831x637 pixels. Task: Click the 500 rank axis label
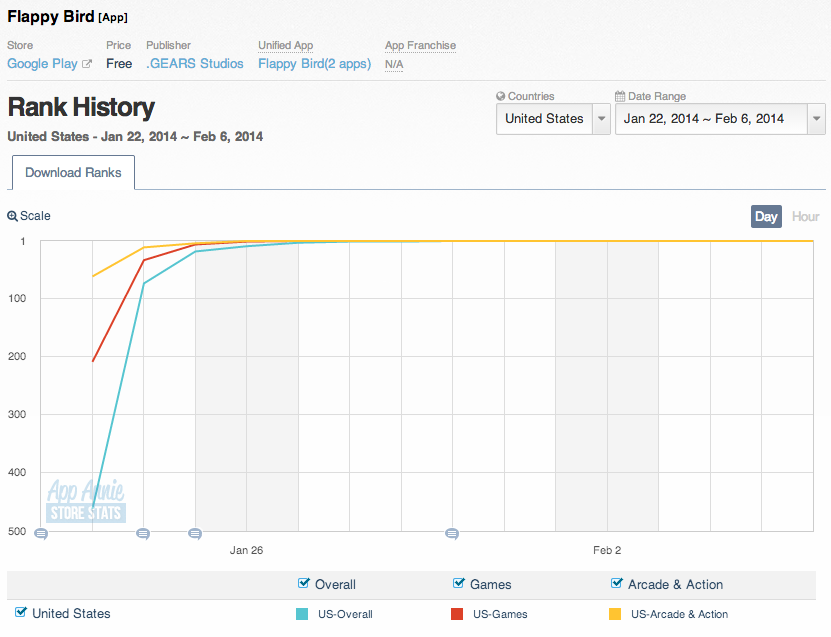pyautogui.click(x=17, y=531)
